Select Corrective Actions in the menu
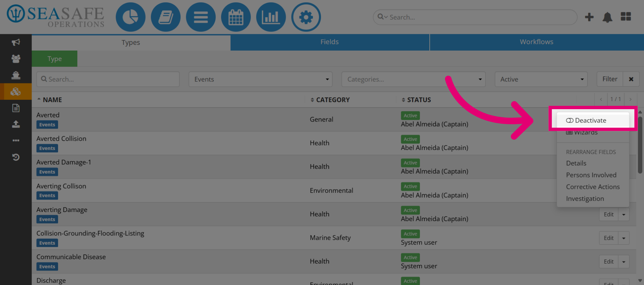644x285 pixels. (x=593, y=187)
